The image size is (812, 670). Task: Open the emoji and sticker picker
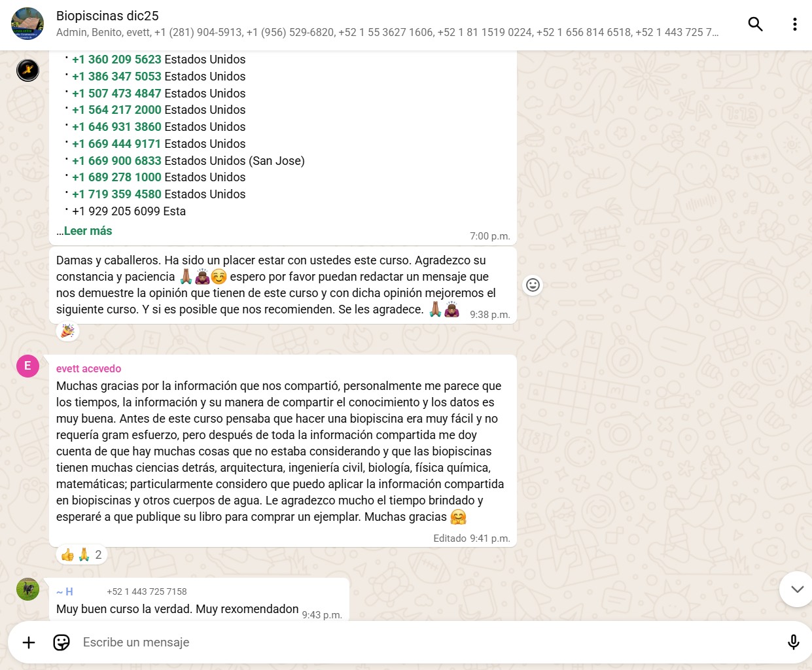[x=62, y=642]
